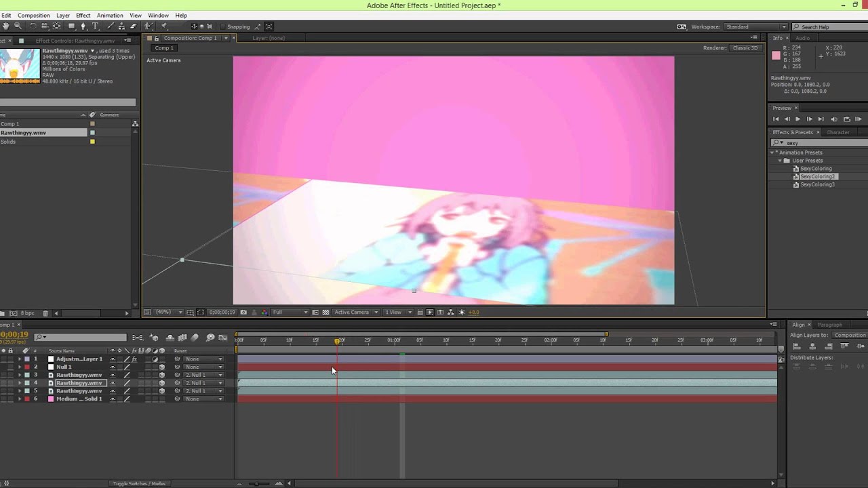Image resolution: width=868 pixels, height=488 pixels.
Task: Collapse the User Presets folder
Action: click(x=780, y=161)
